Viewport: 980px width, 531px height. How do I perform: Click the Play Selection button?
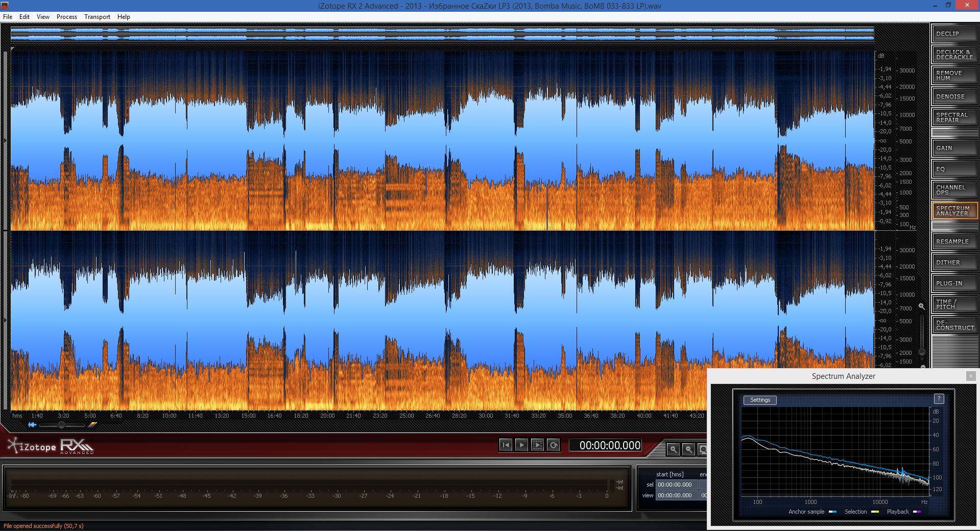537,445
